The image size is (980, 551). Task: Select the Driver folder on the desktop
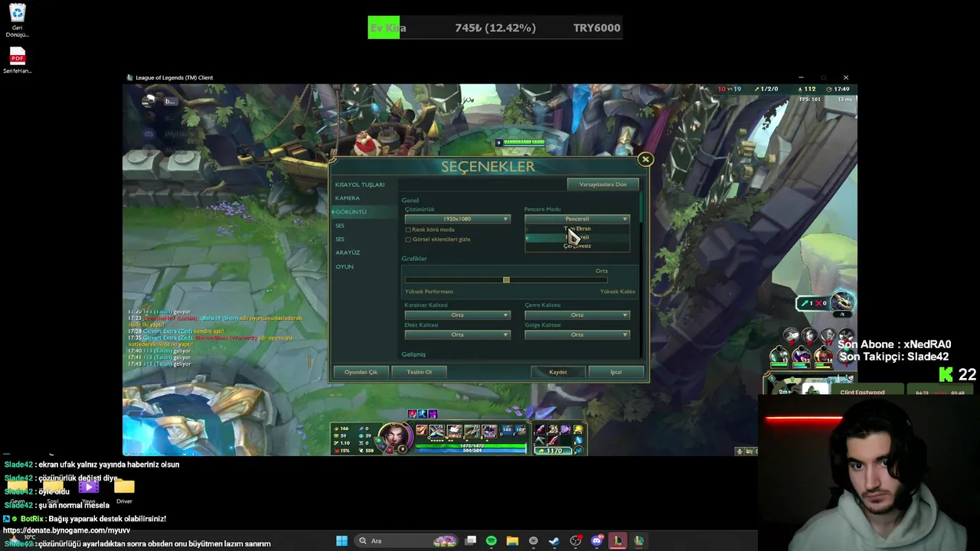tap(124, 491)
